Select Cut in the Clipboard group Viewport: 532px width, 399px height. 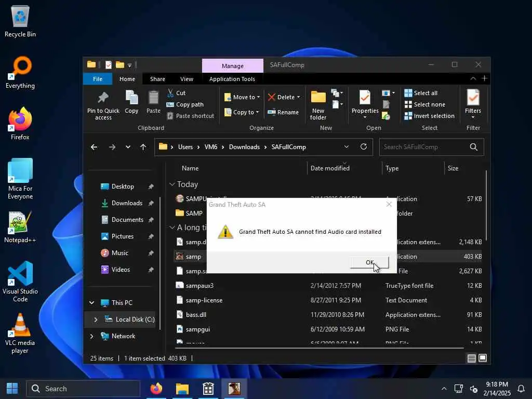176,93
